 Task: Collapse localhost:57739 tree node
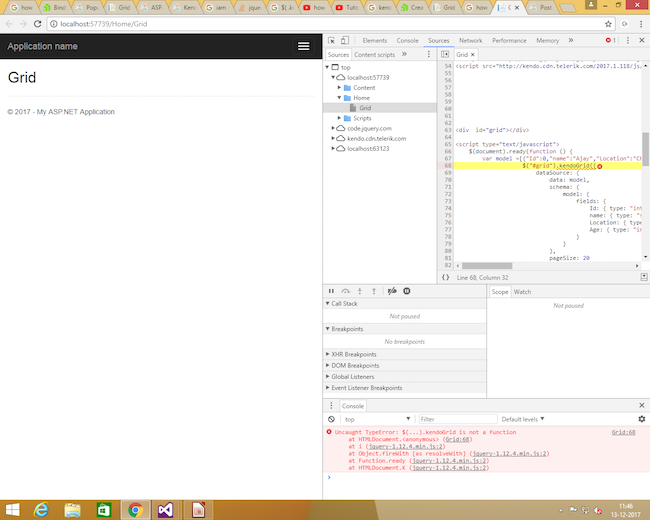coord(333,77)
